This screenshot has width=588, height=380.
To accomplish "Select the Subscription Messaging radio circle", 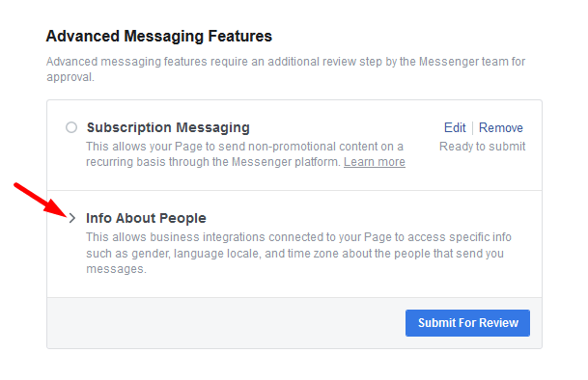I will click(71, 127).
